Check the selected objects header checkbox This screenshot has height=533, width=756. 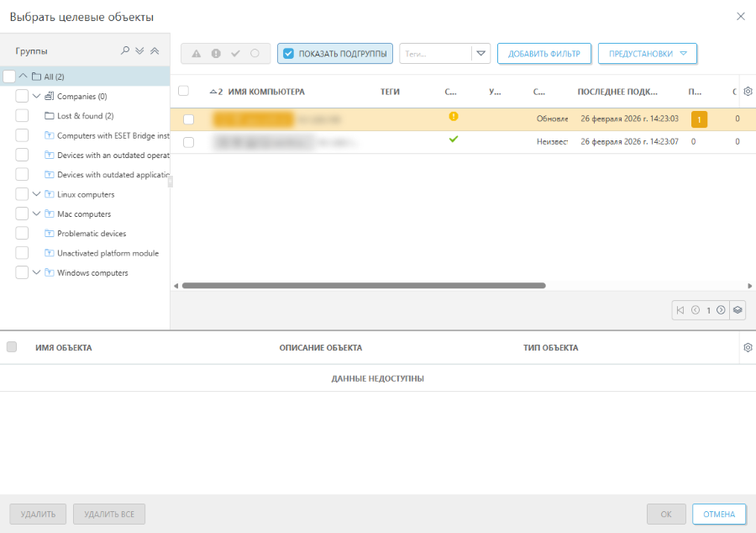[12, 347]
